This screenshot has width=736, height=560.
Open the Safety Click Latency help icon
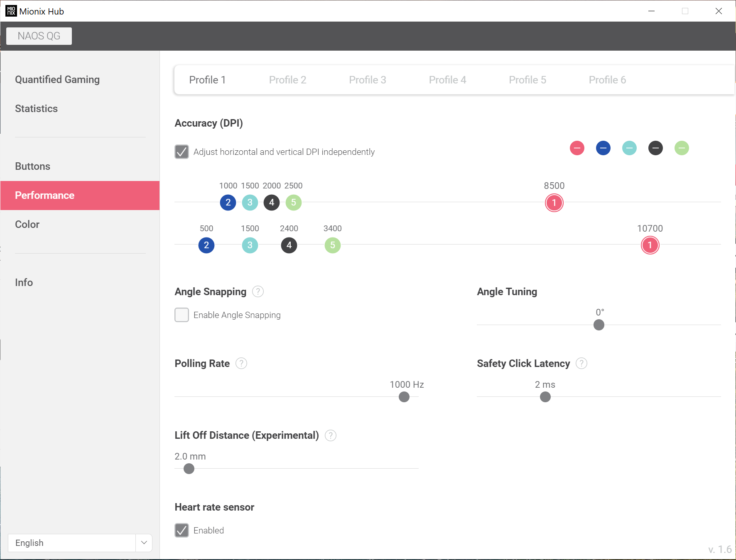581,364
